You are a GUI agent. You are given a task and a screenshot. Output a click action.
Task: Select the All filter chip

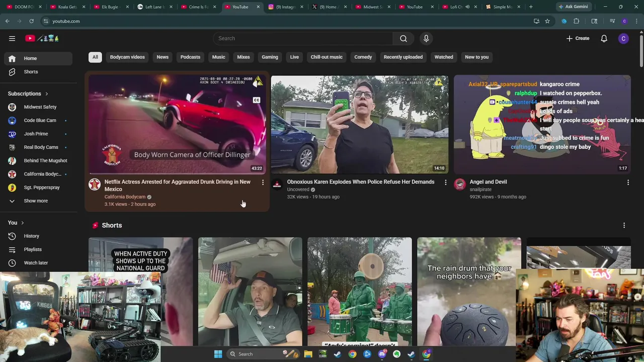click(x=95, y=57)
